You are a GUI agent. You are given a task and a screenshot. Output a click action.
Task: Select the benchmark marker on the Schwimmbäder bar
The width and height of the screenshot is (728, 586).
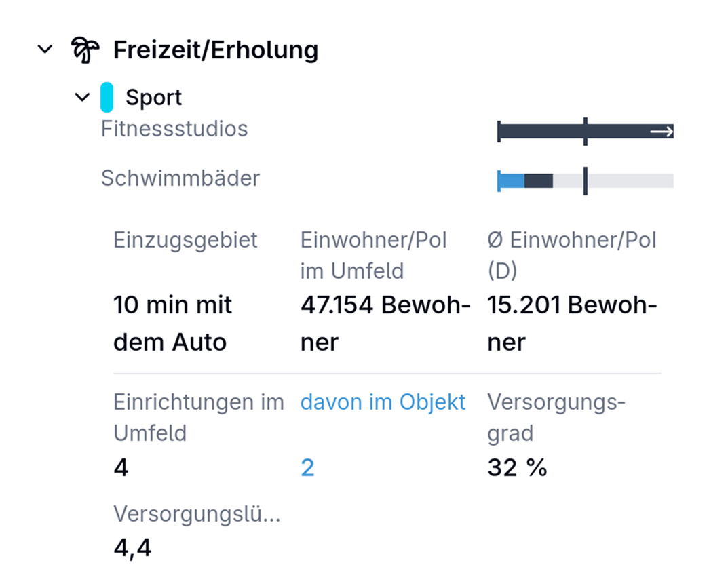pyautogui.click(x=585, y=180)
